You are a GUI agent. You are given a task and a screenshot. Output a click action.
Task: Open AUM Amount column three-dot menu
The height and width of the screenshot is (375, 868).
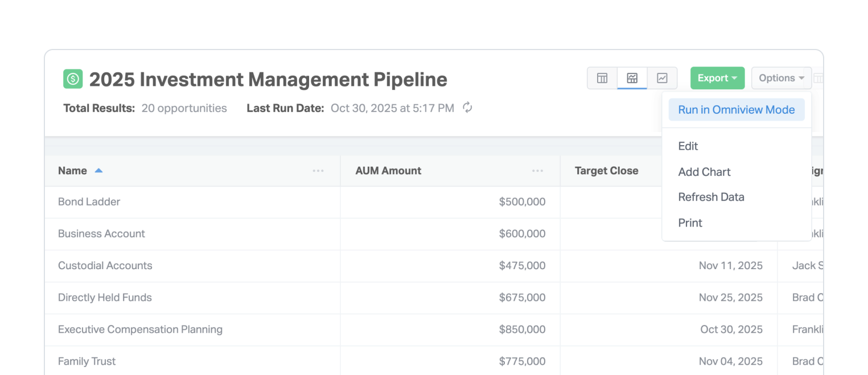coord(537,171)
